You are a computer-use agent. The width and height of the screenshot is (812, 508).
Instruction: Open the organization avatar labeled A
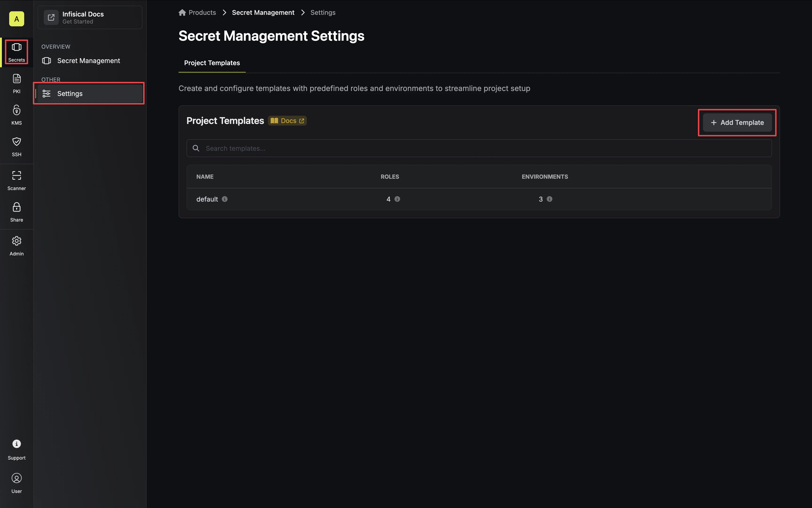coord(16,19)
